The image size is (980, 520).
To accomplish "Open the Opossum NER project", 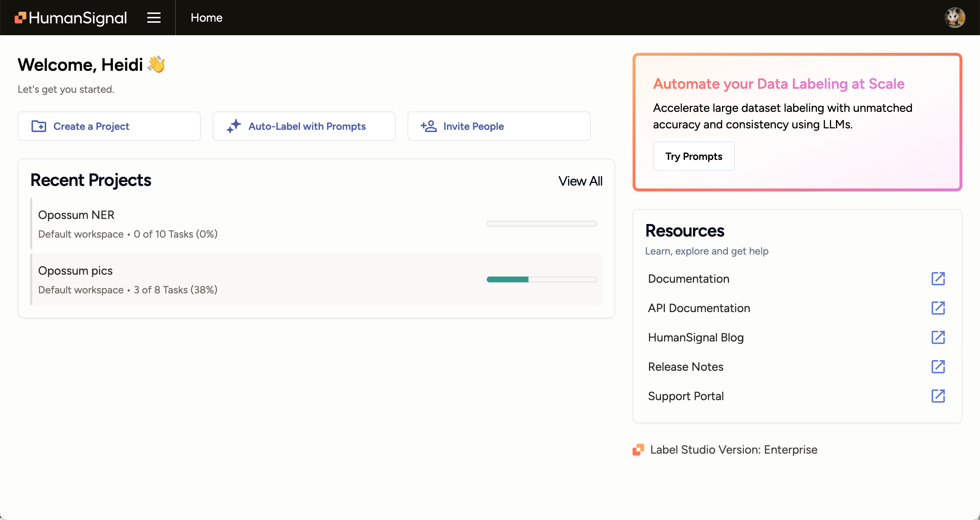I will (x=76, y=215).
